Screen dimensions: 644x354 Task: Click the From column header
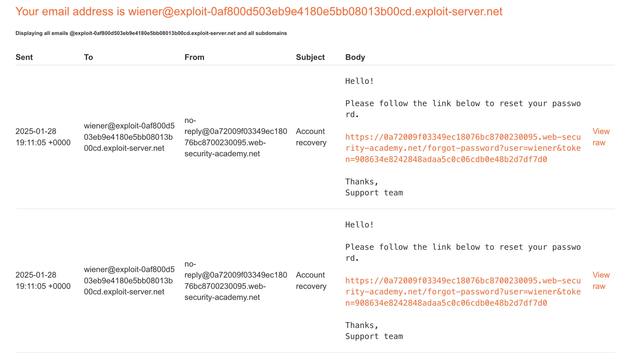pyautogui.click(x=194, y=57)
